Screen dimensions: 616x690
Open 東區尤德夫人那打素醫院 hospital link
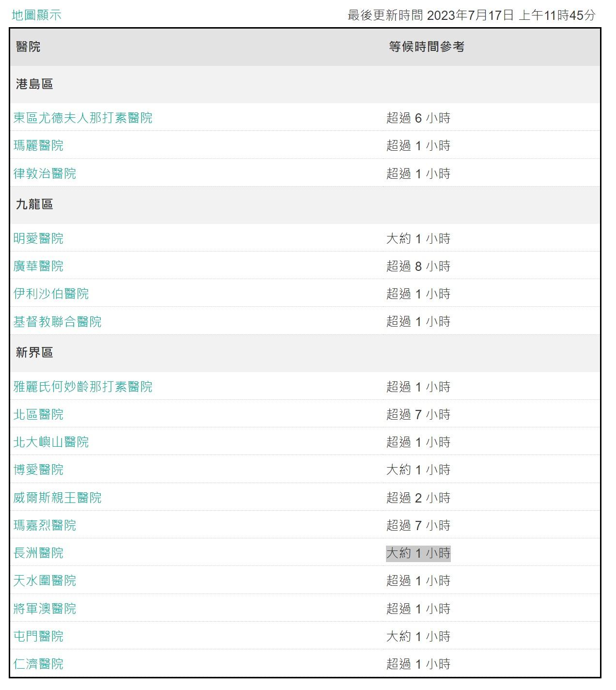tap(83, 118)
